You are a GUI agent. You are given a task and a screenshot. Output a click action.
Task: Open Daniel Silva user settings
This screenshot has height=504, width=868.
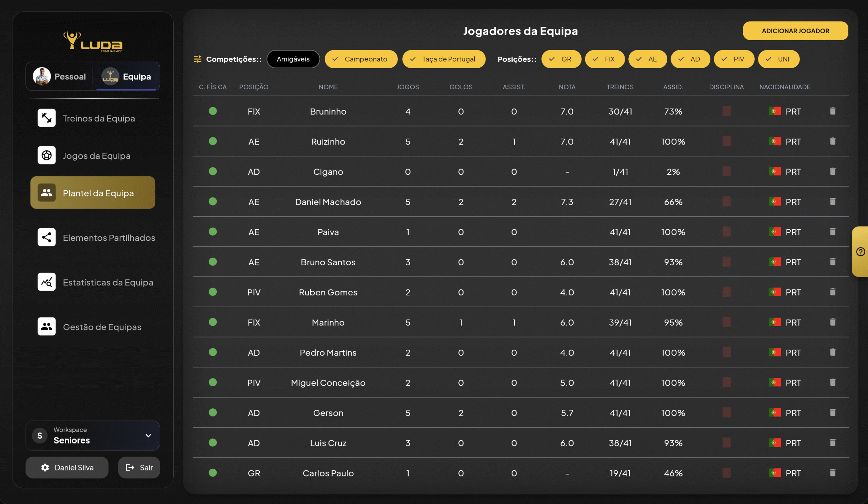67,467
